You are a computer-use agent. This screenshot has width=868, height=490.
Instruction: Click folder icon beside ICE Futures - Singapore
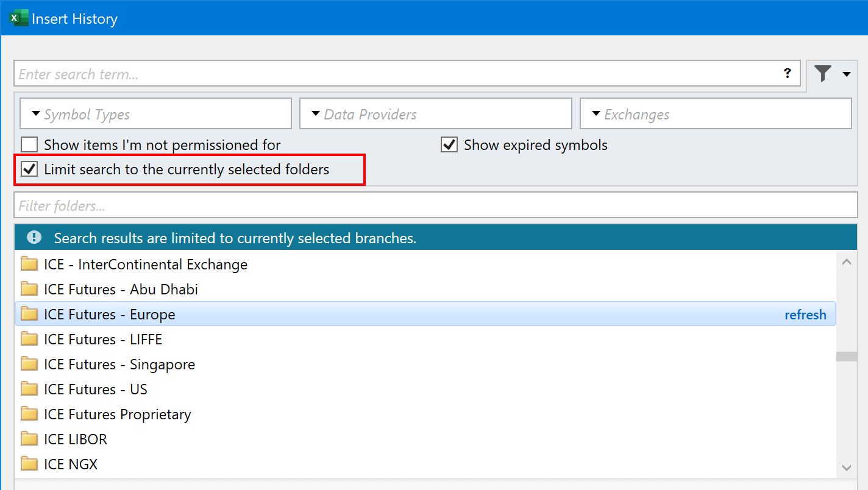tap(29, 364)
